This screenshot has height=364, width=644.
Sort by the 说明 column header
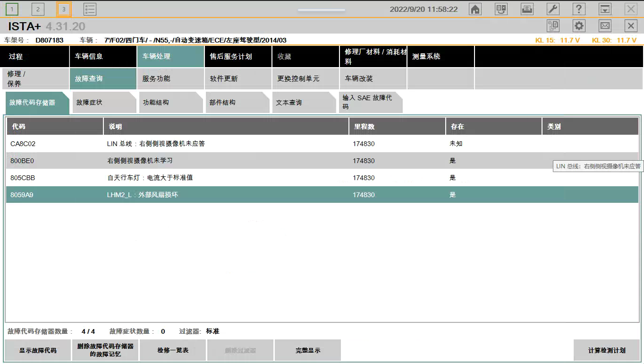(x=226, y=126)
